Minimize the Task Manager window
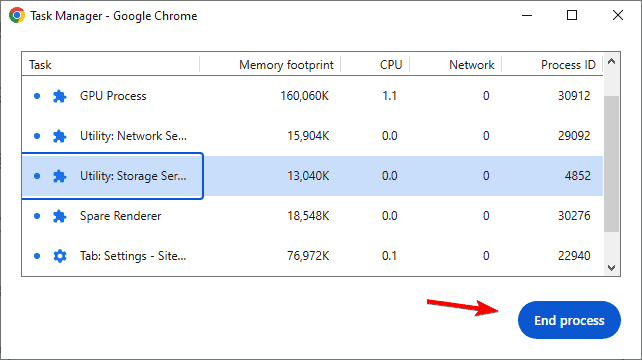This screenshot has width=642, height=360. coord(527,16)
